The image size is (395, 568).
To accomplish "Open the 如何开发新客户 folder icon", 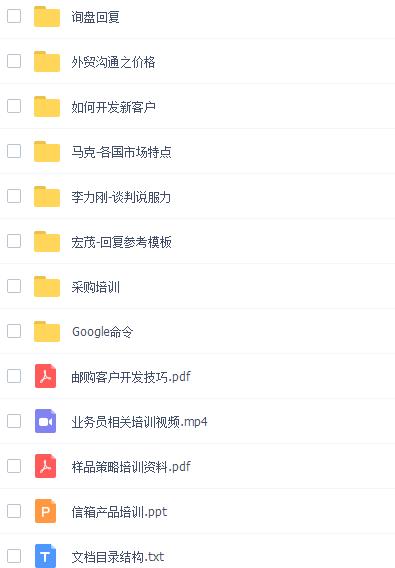I will pyautogui.click(x=47, y=106).
